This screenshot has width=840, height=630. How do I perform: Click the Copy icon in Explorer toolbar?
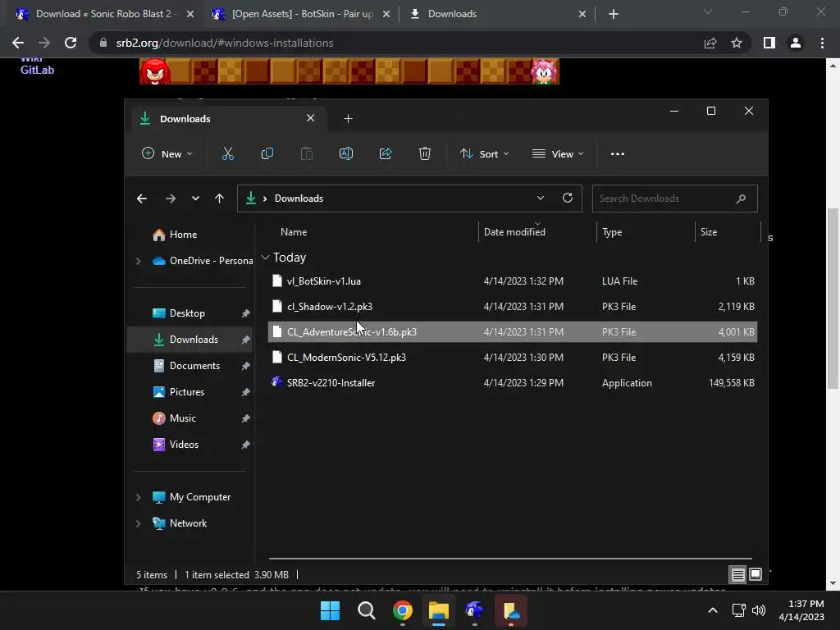click(x=267, y=153)
